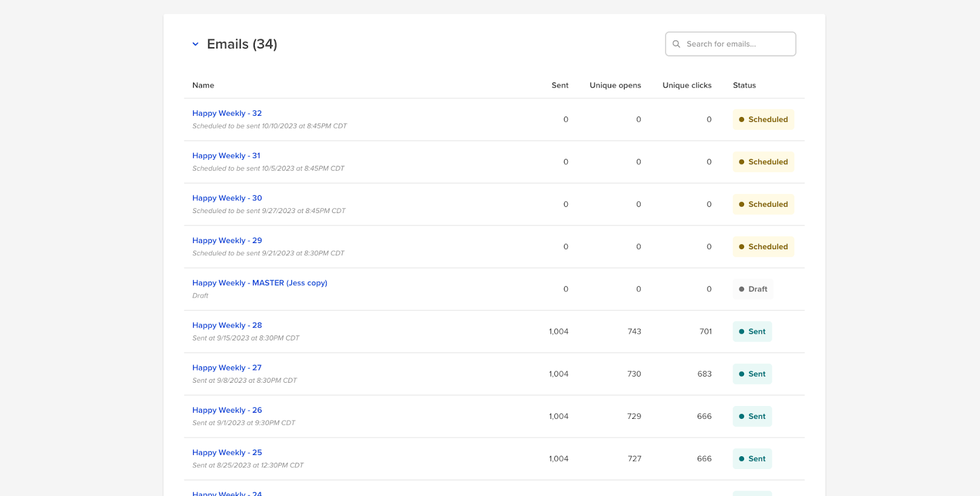Click the Unique clicks column header
The image size is (980, 496).
(x=687, y=85)
